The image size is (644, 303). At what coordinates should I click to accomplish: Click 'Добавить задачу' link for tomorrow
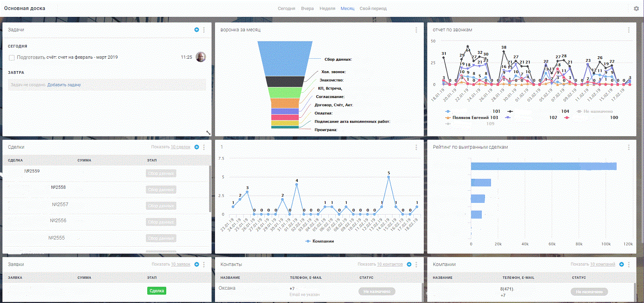click(64, 85)
